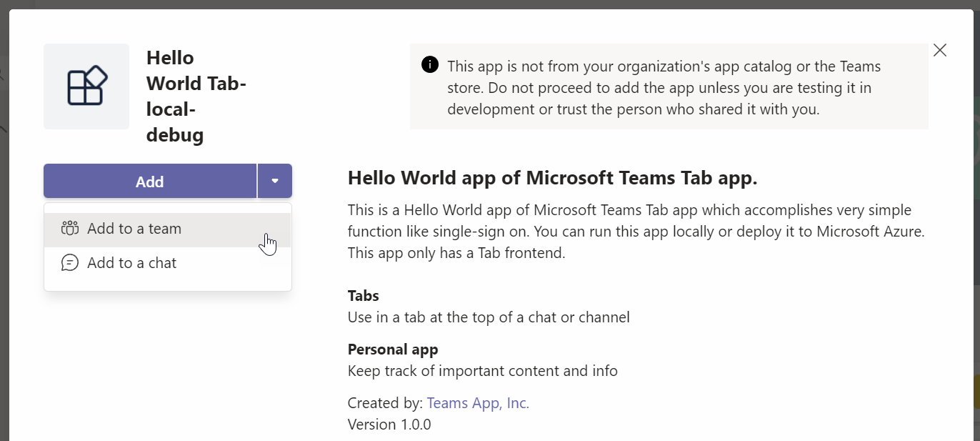Collapse the Add options dropdown arrow
The width and height of the screenshot is (980, 441).
275,182
